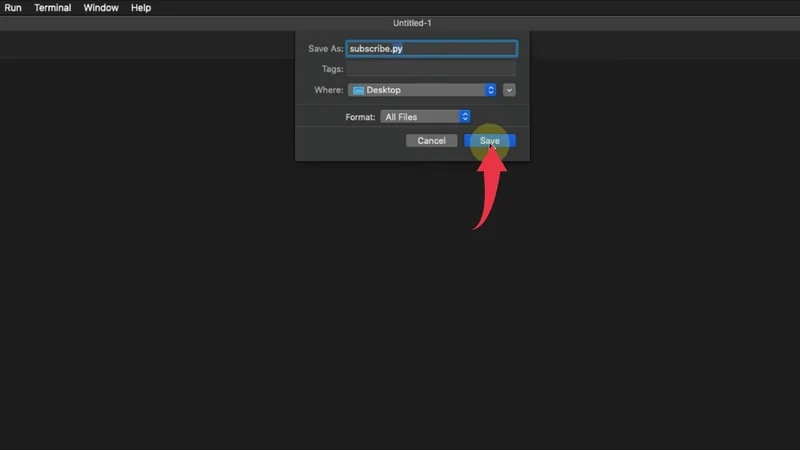Expand the save dialog with the chevron button

(510, 90)
